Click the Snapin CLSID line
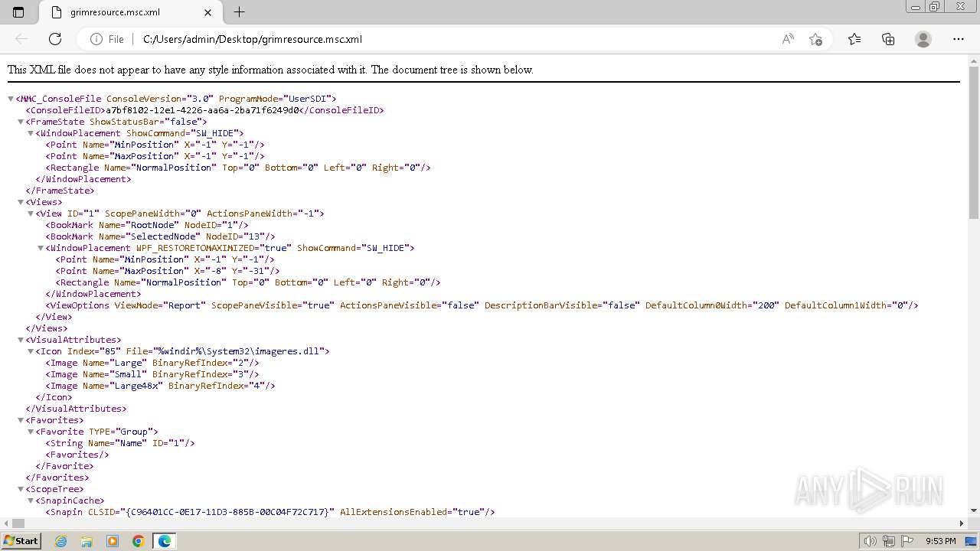 [270, 512]
